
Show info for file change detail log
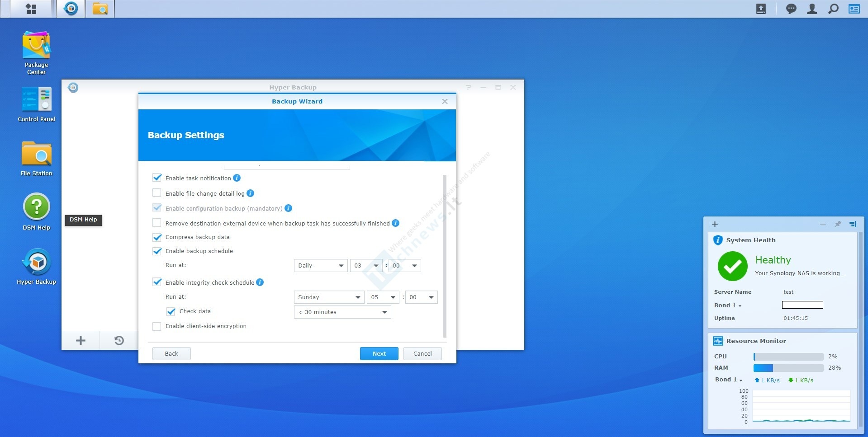coord(250,193)
